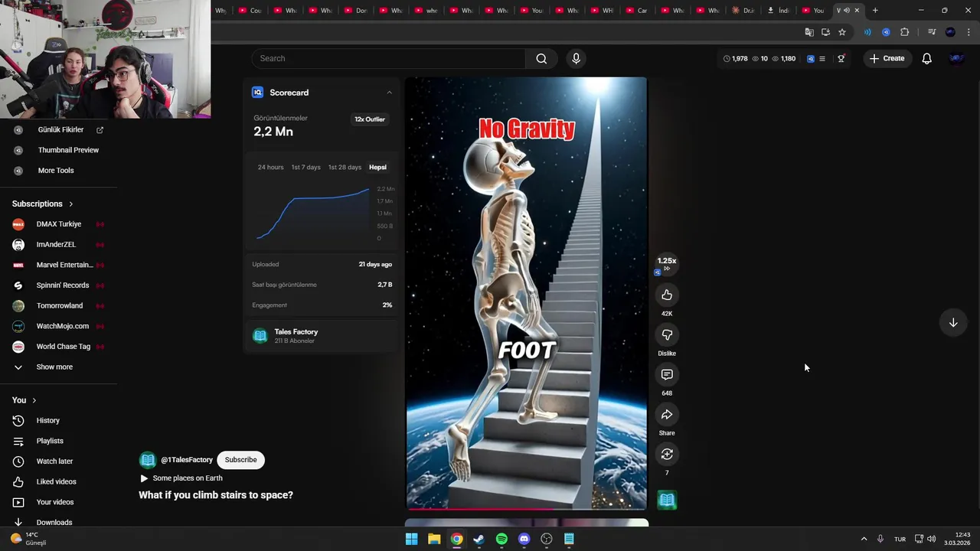Dislike the Short with thumbs down
Viewport: 980px width, 551px height.
point(667,335)
